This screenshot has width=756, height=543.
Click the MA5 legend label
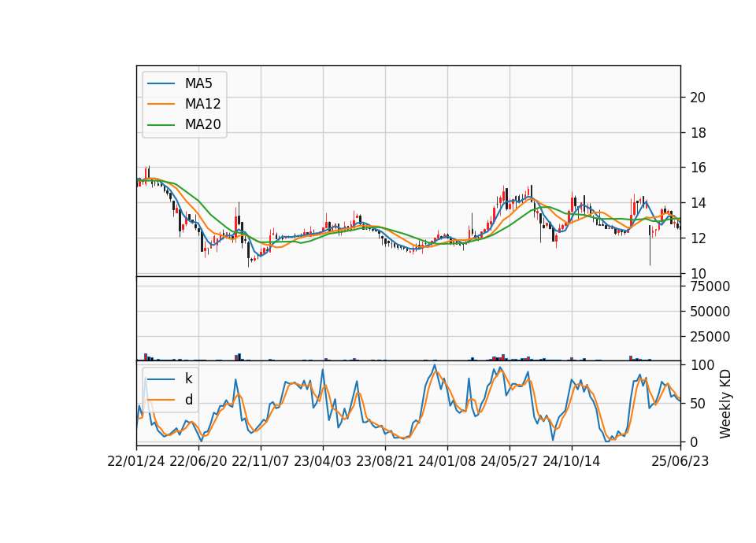pos(198,83)
